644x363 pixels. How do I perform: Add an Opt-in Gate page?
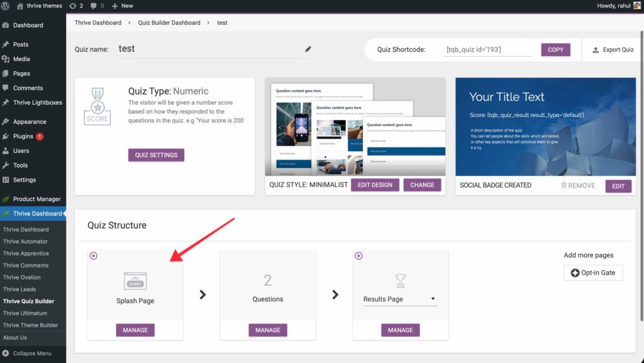pyautogui.click(x=593, y=272)
